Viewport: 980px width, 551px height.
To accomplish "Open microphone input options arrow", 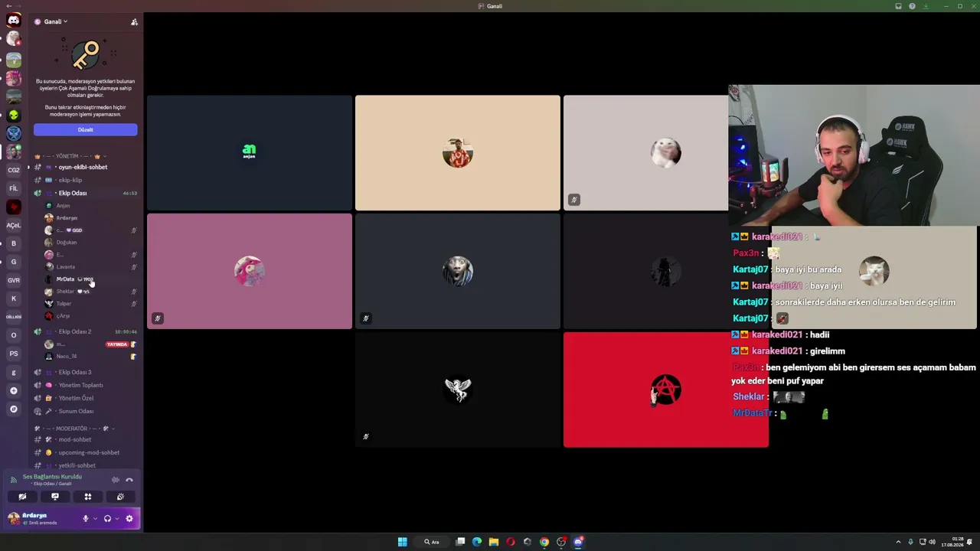I will point(95,519).
